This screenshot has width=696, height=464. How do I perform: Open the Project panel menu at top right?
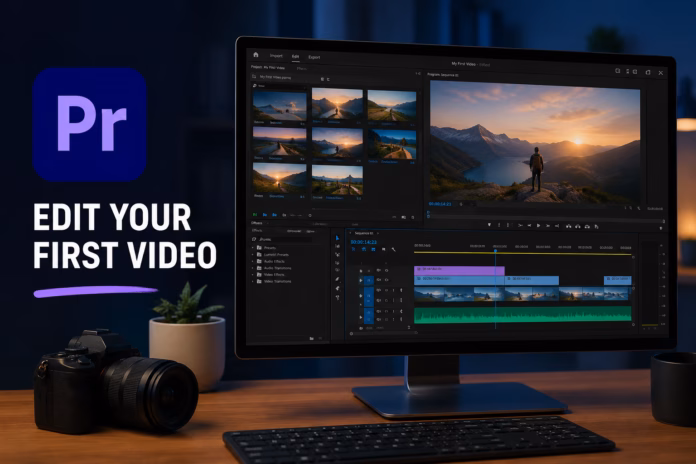tap(418, 73)
